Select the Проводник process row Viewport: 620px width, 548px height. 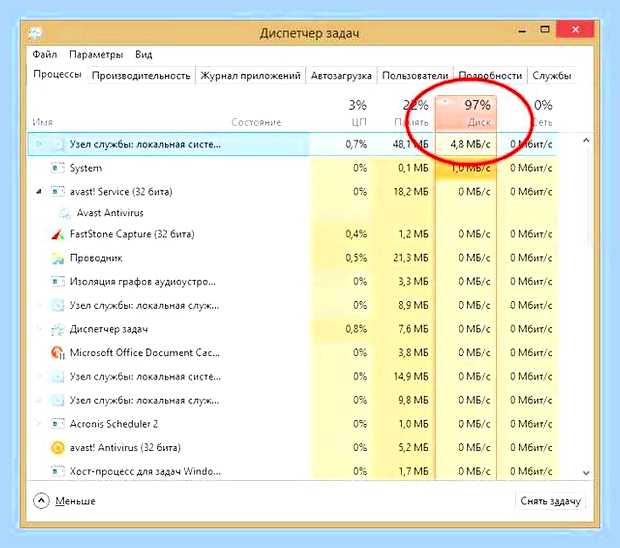click(293, 258)
